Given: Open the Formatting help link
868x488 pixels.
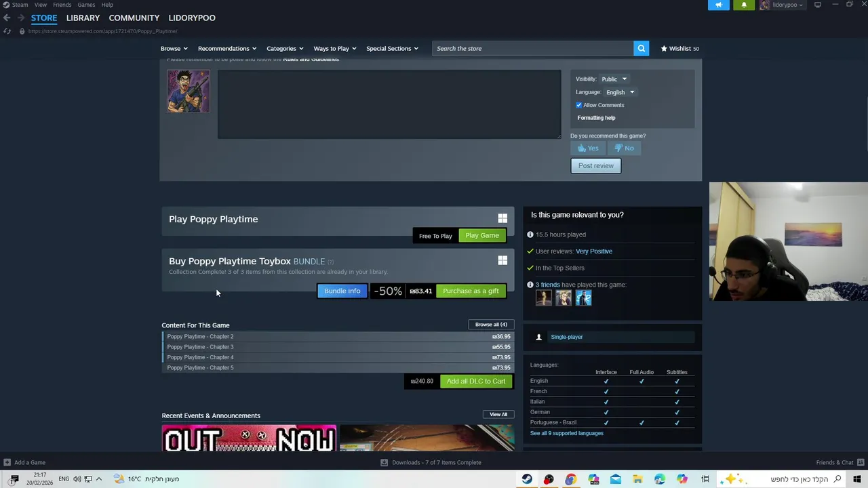Looking at the screenshot, I should pyautogui.click(x=597, y=118).
